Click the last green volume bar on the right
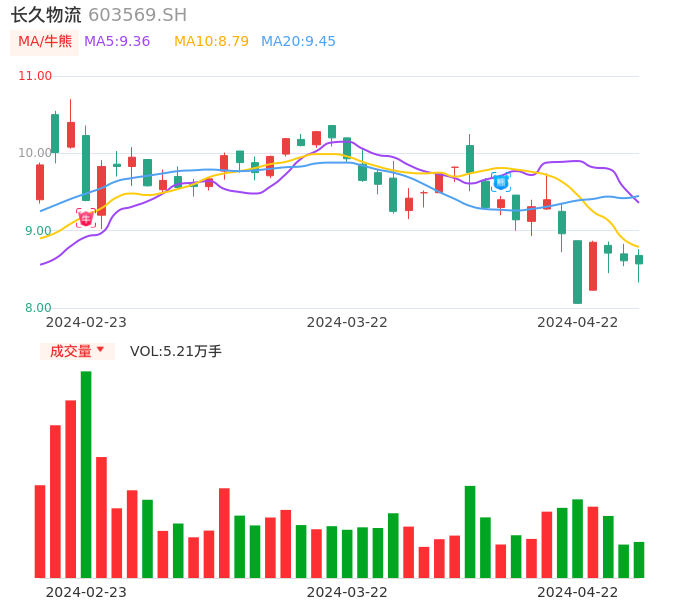This screenshot has width=686, height=606. click(639, 559)
